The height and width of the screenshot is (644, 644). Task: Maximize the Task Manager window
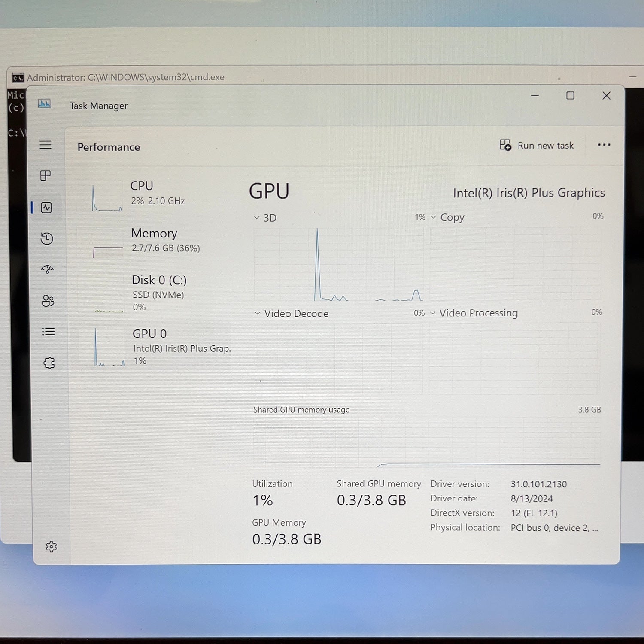[x=570, y=96]
